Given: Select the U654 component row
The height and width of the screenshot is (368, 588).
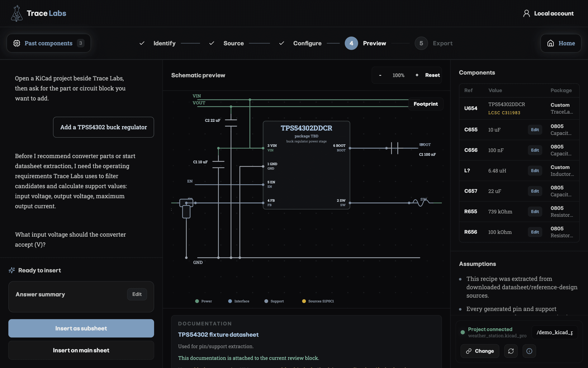Looking at the screenshot, I should pyautogui.click(x=519, y=108).
